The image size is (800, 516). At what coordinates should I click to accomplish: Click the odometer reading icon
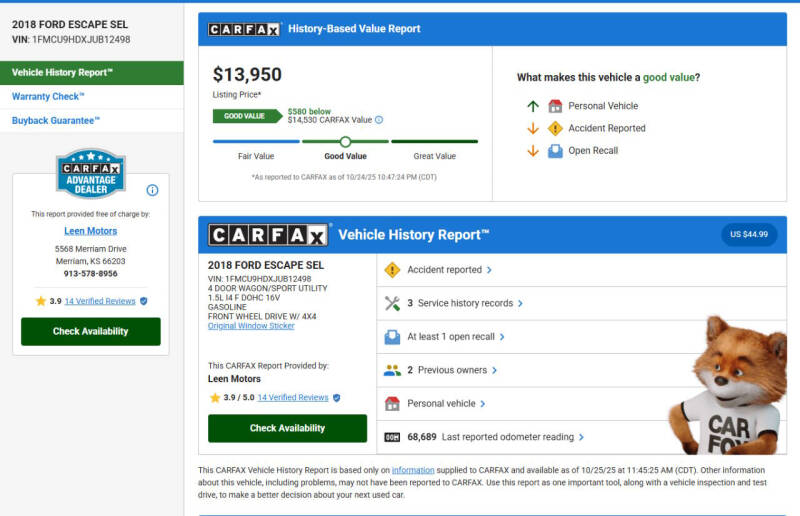[392, 437]
